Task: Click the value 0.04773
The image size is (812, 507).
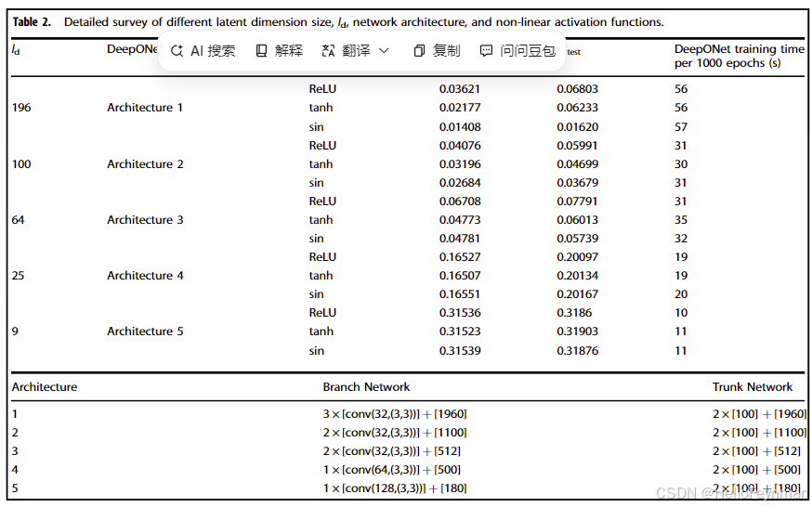Action: coord(460,220)
